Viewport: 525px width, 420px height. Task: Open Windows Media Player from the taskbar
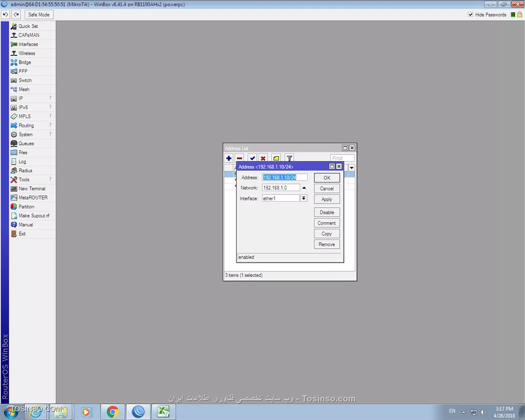(x=86, y=412)
